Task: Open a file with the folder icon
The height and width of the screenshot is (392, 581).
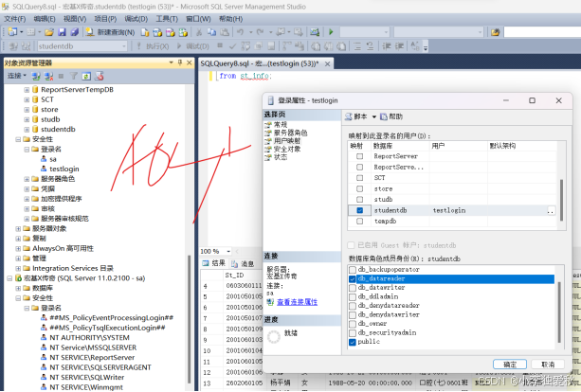Action: click(x=49, y=32)
